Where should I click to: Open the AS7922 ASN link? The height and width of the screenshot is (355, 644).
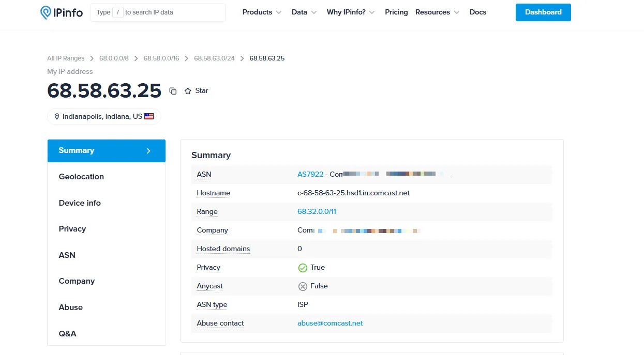point(310,175)
